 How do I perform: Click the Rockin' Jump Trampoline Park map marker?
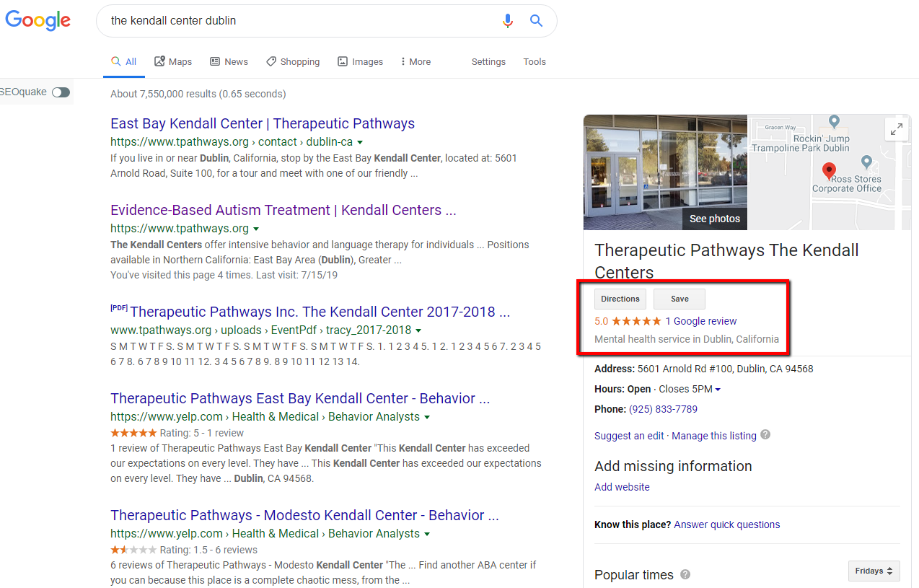[x=834, y=122]
